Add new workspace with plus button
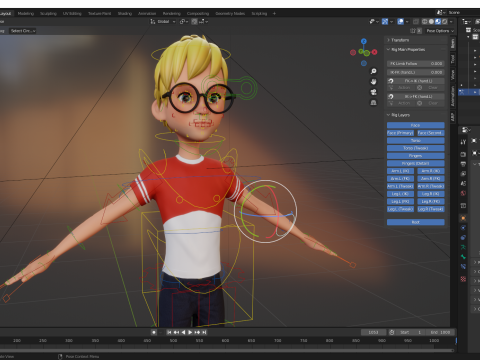Screen dimensions: 480x360 [274, 14]
